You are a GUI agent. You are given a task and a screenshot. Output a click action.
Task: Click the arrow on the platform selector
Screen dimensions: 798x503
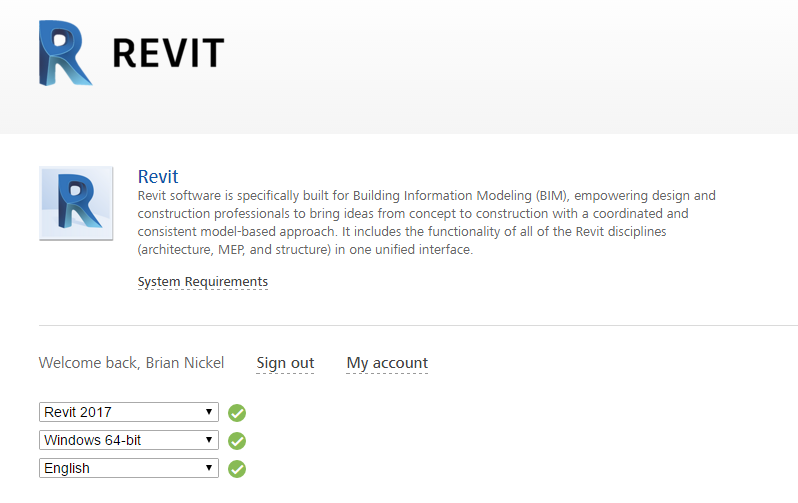tap(209, 440)
